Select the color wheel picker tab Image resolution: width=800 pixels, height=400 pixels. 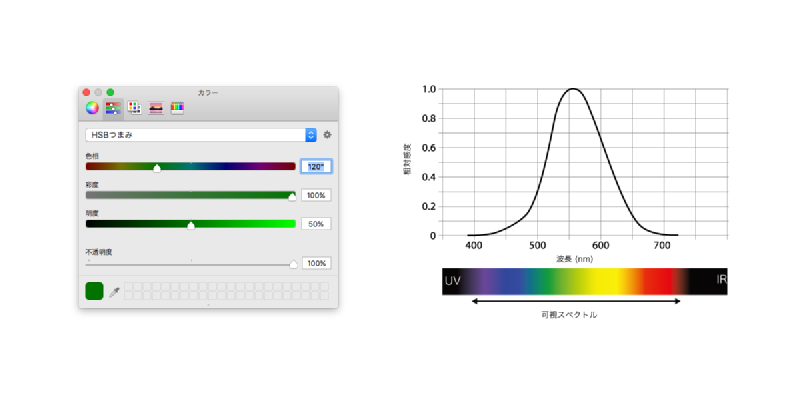(92, 108)
